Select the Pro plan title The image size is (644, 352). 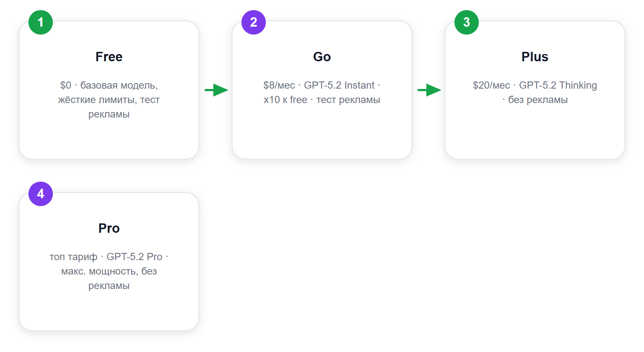click(x=109, y=228)
